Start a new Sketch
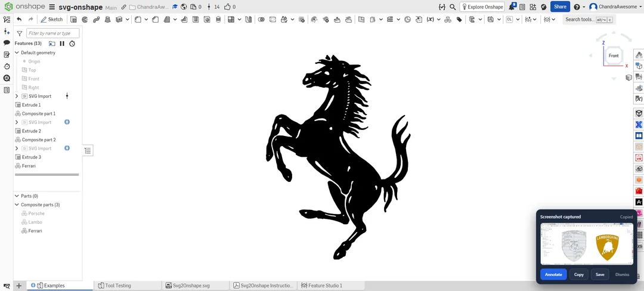The width and height of the screenshot is (644, 291). (x=52, y=19)
